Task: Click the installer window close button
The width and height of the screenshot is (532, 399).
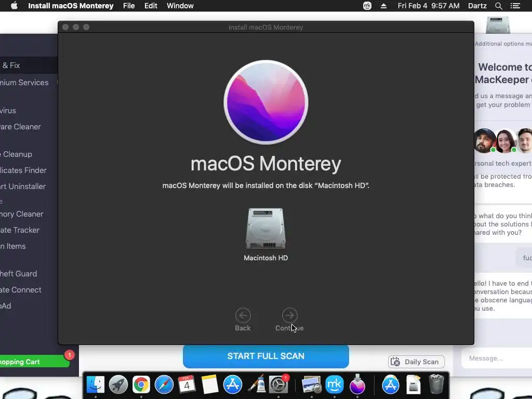Action: (66, 27)
